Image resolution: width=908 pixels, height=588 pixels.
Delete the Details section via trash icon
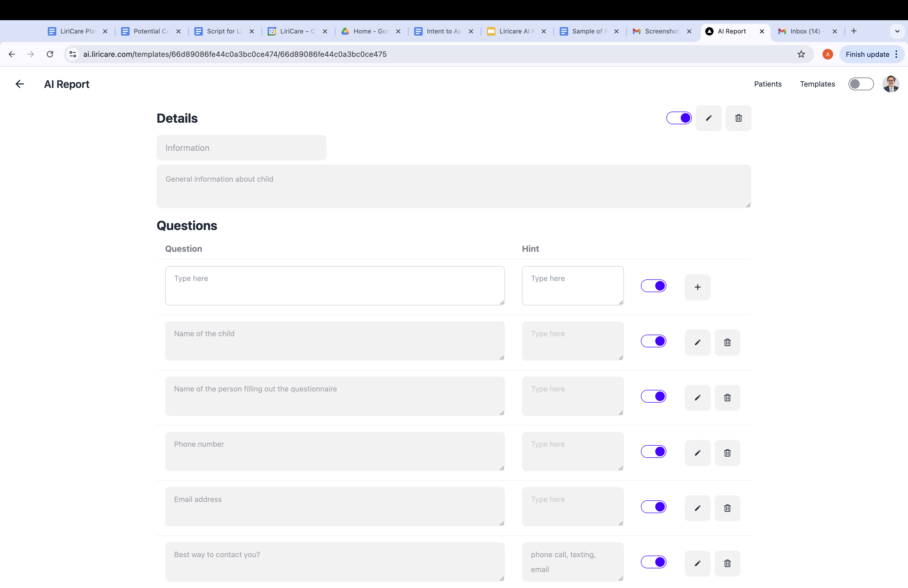point(738,118)
